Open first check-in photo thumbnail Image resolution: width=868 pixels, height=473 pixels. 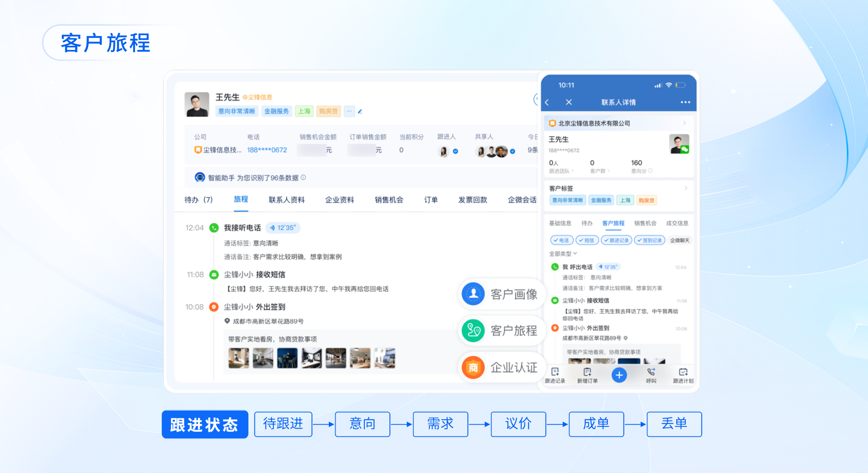[238, 358]
